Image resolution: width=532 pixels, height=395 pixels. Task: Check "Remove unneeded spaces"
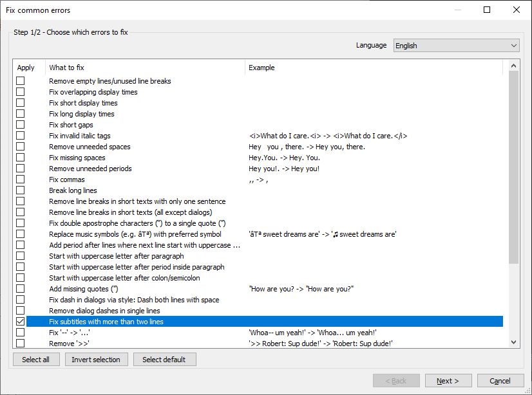[x=20, y=147]
